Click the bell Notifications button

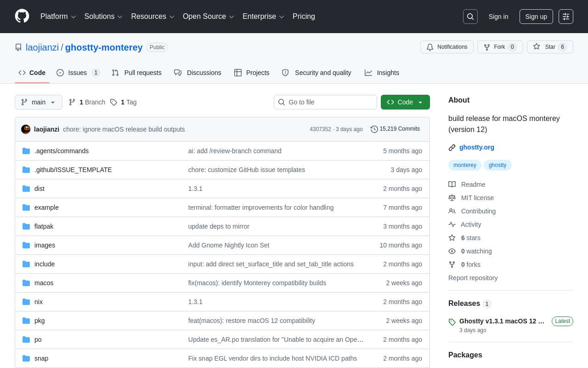tap(447, 47)
